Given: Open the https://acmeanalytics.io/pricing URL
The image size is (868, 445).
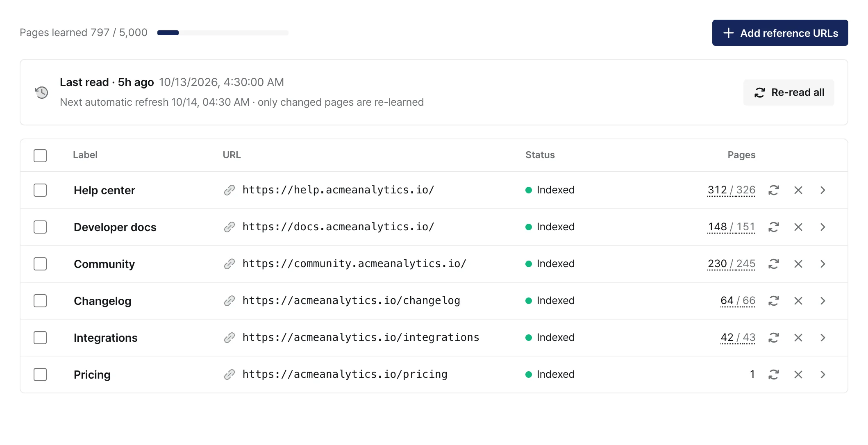Looking at the screenshot, I should pyautogui.click(x=345, y=374).
